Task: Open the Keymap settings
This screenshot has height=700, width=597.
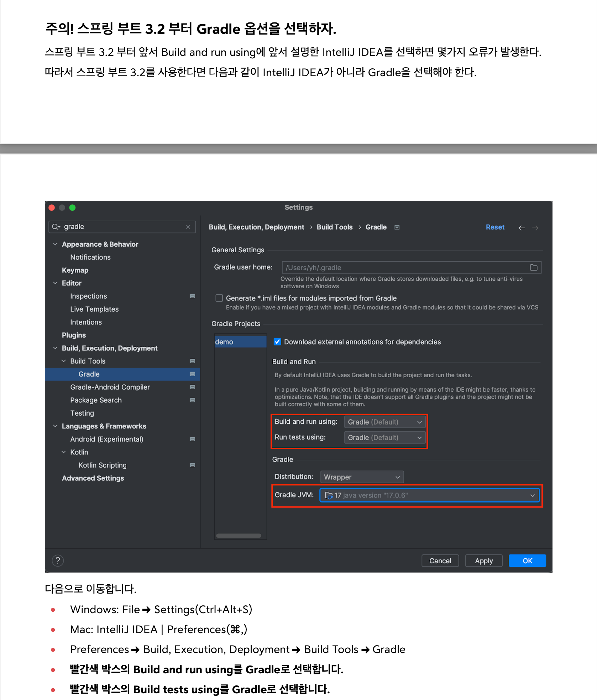Action: pos(75,270)
